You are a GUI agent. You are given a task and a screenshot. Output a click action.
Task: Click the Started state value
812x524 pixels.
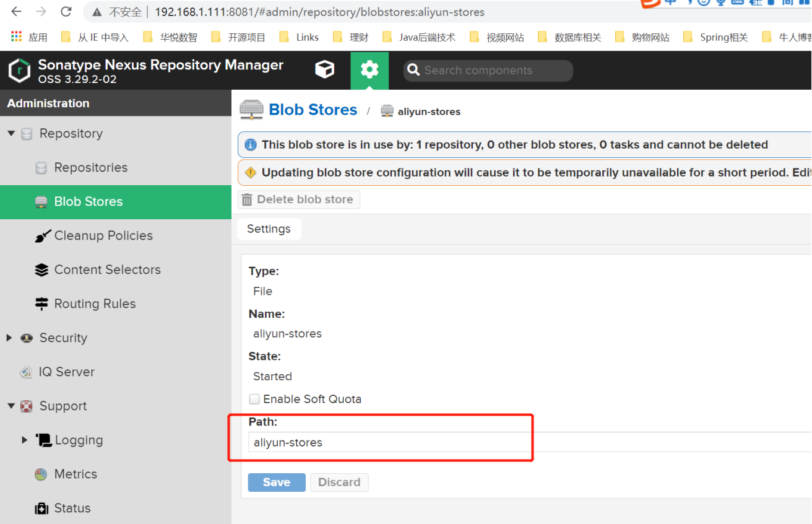[x=272, y=377]
